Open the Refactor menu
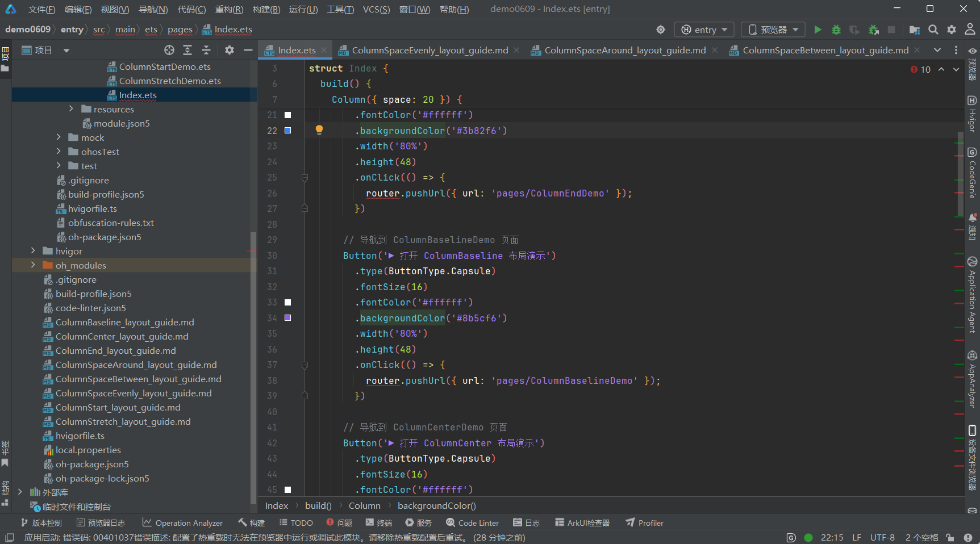 (x=229, y=9)
